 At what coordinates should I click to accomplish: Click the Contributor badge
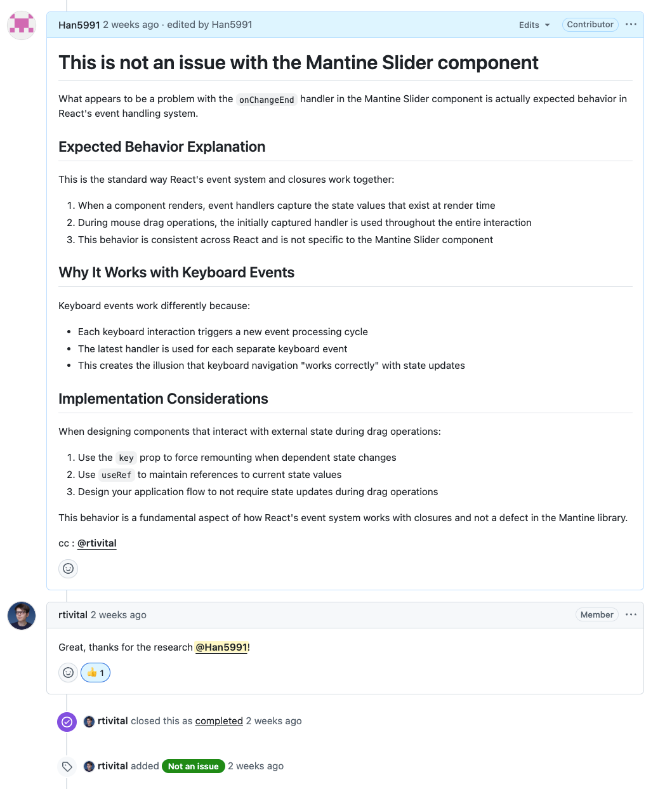tap(590, 25)
